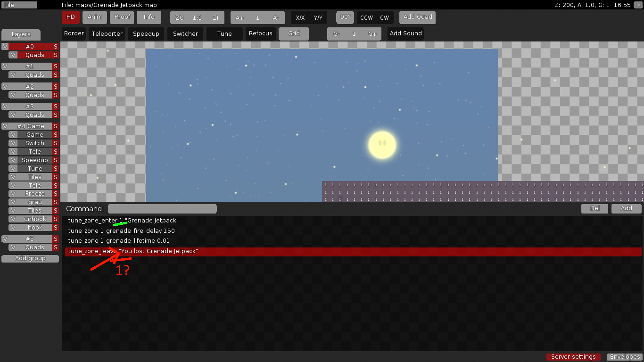Open the Proof view mode
Screen dimensions: 644x362
click(122, 17)
